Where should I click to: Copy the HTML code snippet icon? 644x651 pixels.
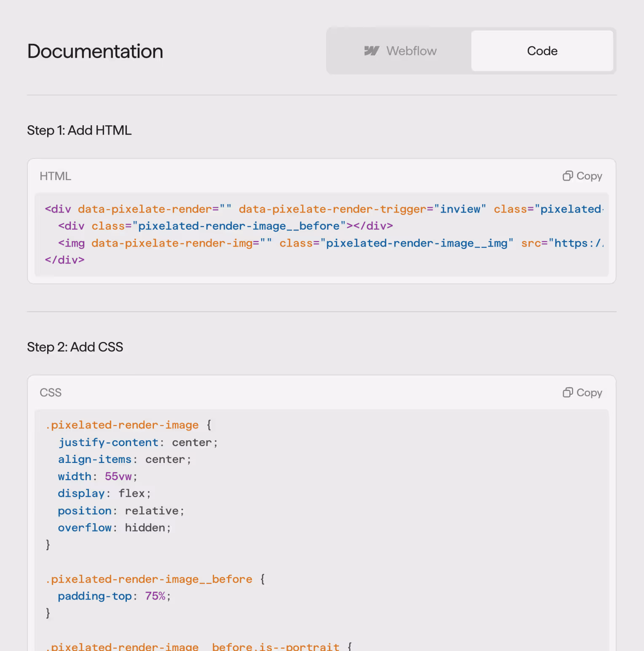point(568,176)
